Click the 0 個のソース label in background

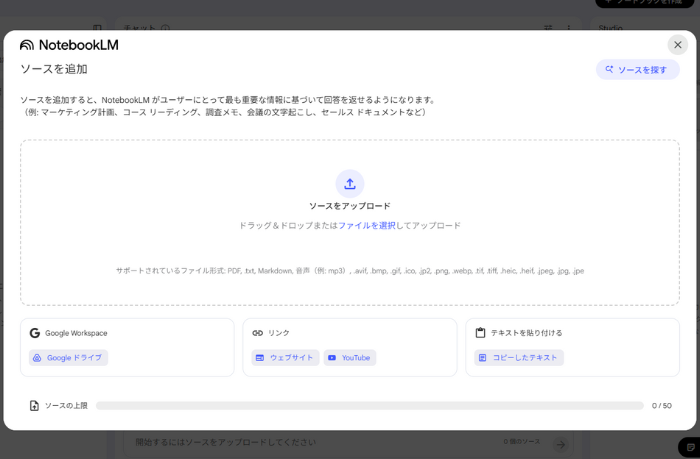[522, 442]
